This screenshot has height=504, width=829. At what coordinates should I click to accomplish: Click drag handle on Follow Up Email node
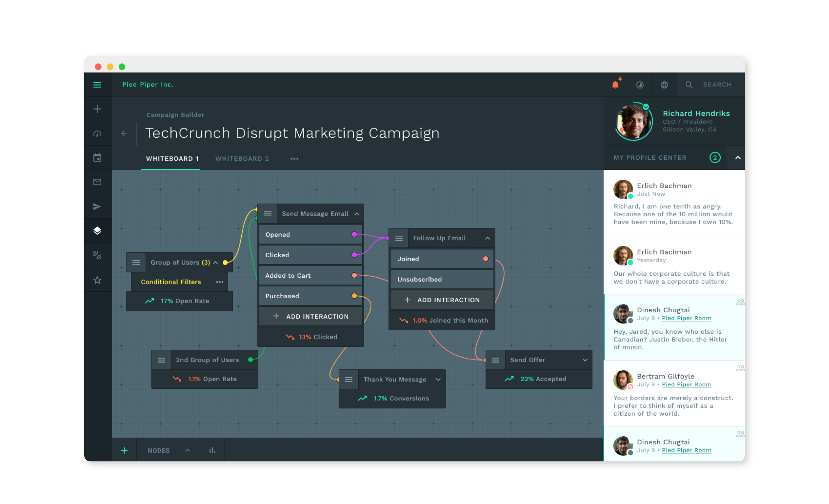[399, 238]
